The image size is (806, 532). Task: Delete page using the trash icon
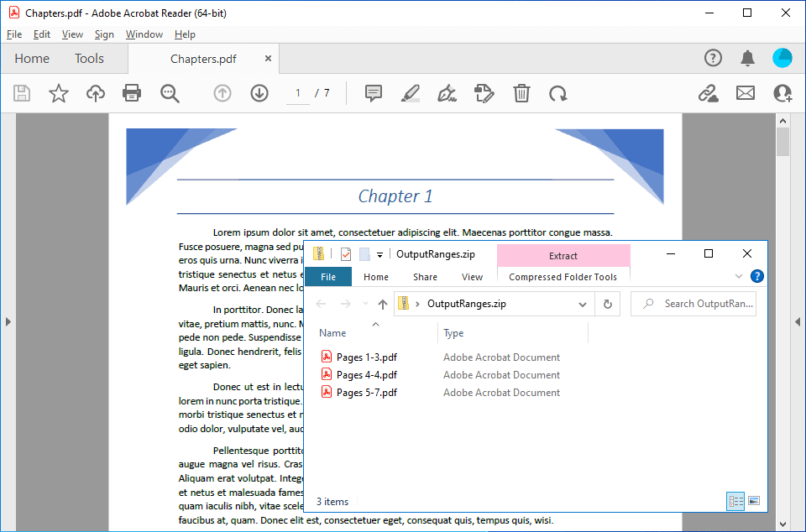[521, 93]
